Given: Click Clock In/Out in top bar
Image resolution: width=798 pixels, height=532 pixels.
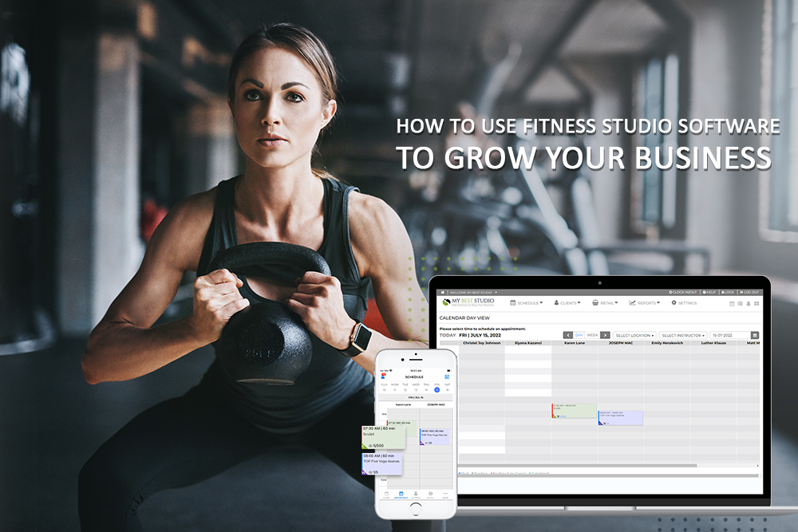Looking at the screenshot, I should point(683,293).
